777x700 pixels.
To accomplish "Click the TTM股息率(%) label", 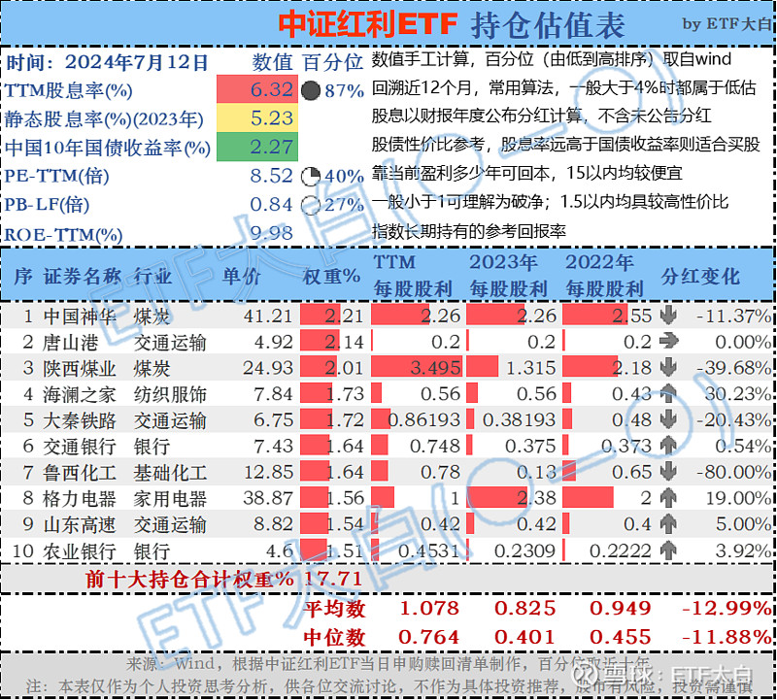I will click(68, 90).
